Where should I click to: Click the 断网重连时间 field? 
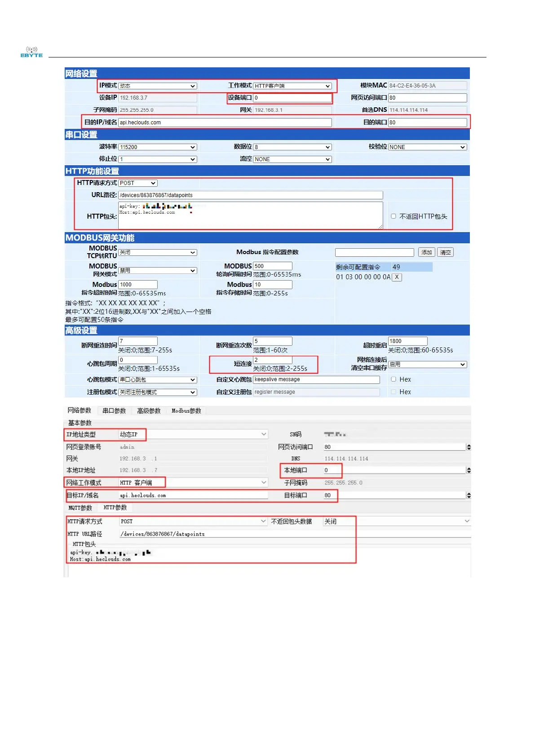pyautogui.click(x=138, y=341)
